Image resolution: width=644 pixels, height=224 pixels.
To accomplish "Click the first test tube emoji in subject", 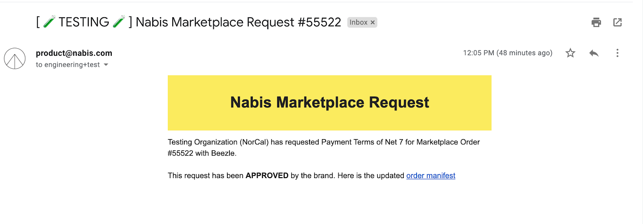I will coord(49,22).
